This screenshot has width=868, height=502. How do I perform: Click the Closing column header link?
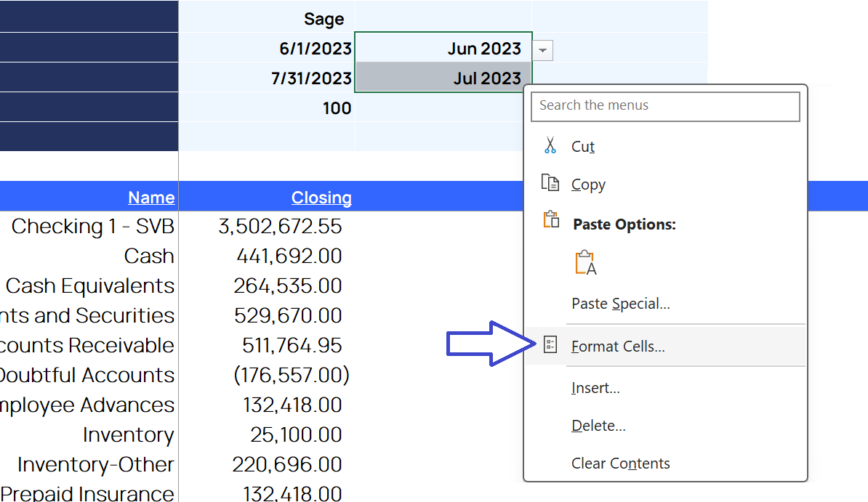(x=321, y=198)
